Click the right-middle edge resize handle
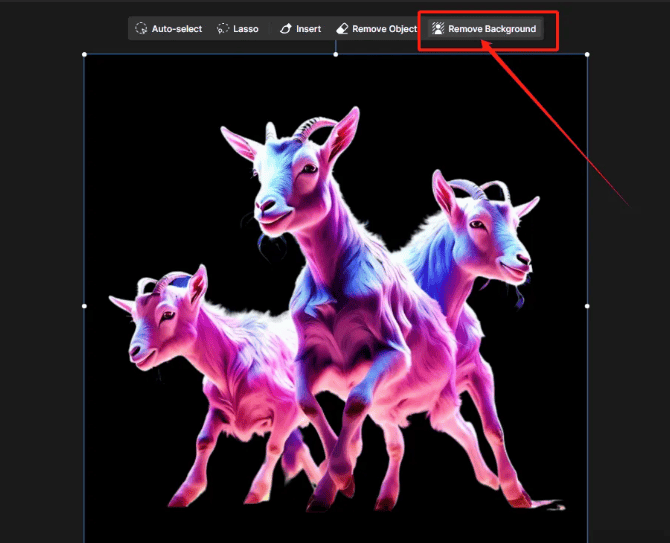Screen dimensions: 670x543 (x=587, y=306)
